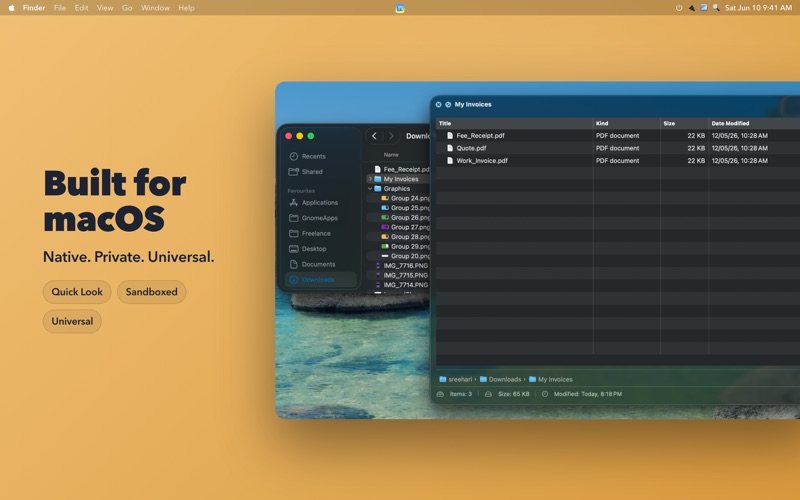Click the Work_Invoice.pdf document icon
Image resolution: width=800 pixels, height=500 pixels.
449,160
